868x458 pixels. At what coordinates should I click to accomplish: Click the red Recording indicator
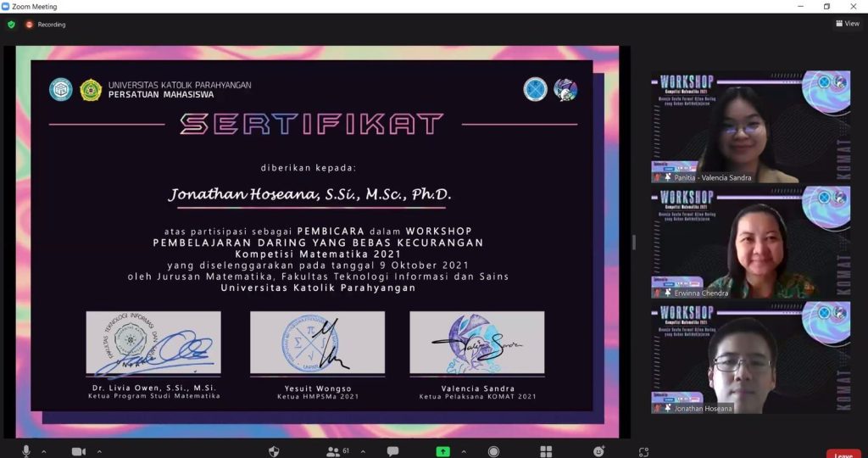pos(46,25)
